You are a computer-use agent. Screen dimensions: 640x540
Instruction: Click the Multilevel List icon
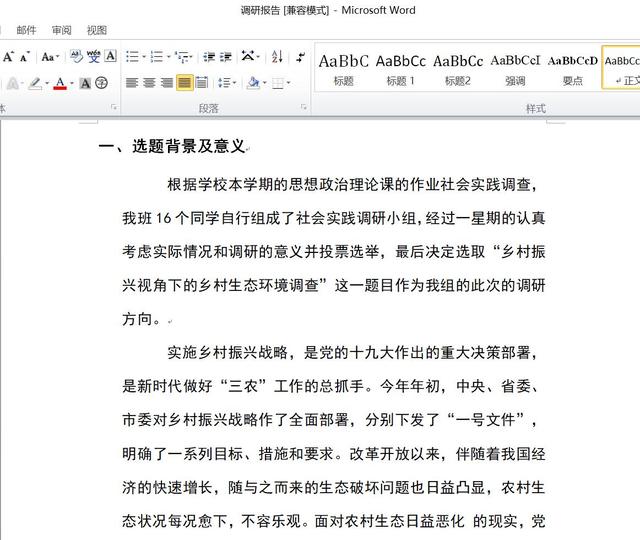(x=182, y=56)
